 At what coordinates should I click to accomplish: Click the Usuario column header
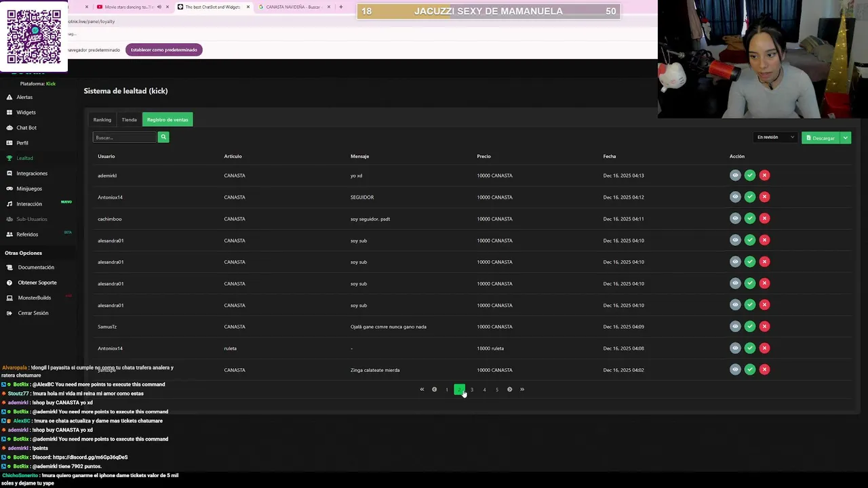click(106, 157)
